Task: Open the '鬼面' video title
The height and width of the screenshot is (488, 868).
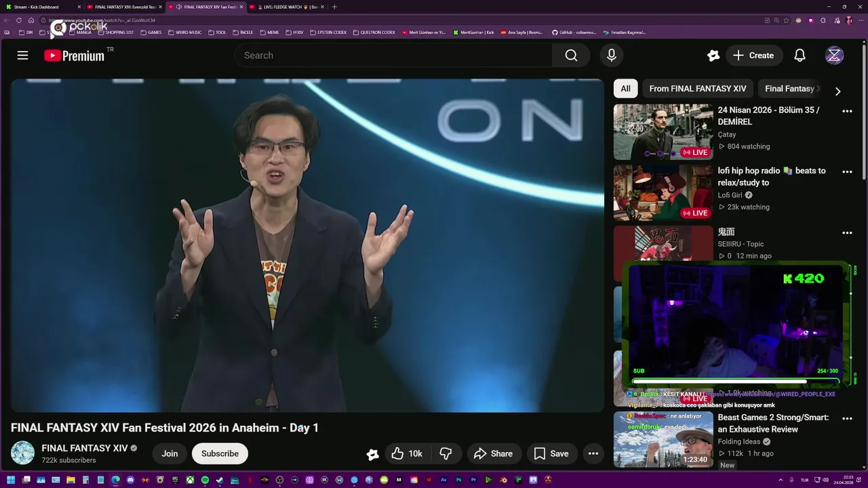Action: pyautogui.click(x=726, y=232)
